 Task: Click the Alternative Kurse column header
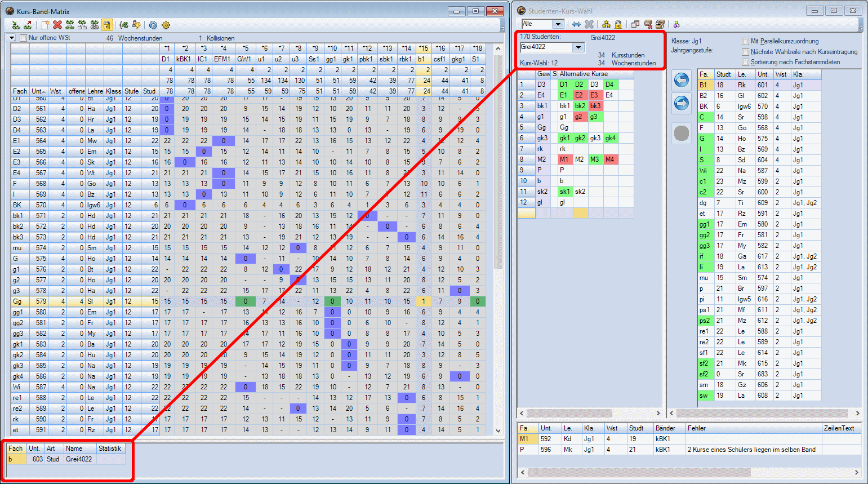[x=584, y=74]
